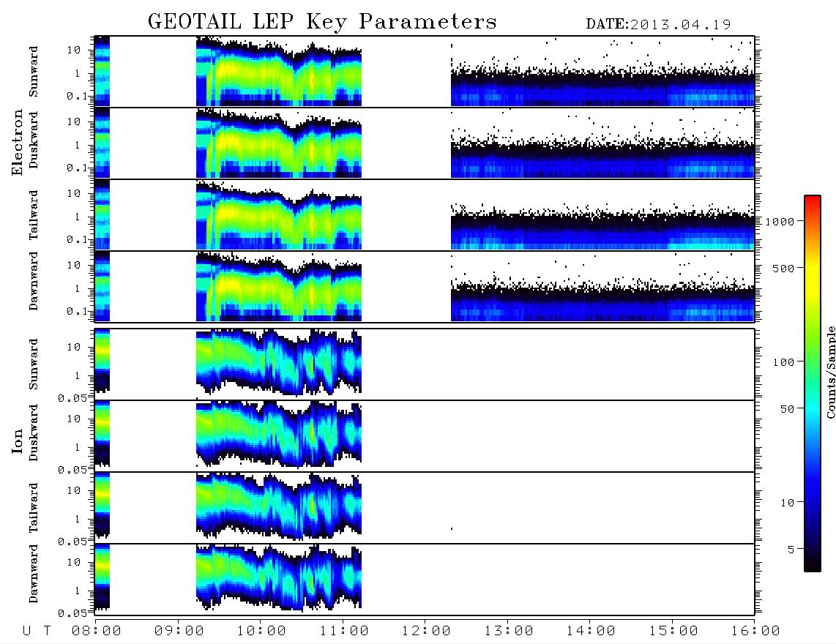Image resolution: width=836 pixels, height=644 pixels.
Task: Select the Electron Tailward axis label
Action: click(34, 214)
